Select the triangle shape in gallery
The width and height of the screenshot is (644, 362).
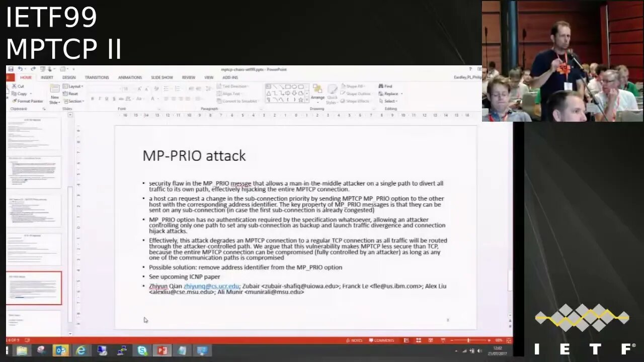269,93
